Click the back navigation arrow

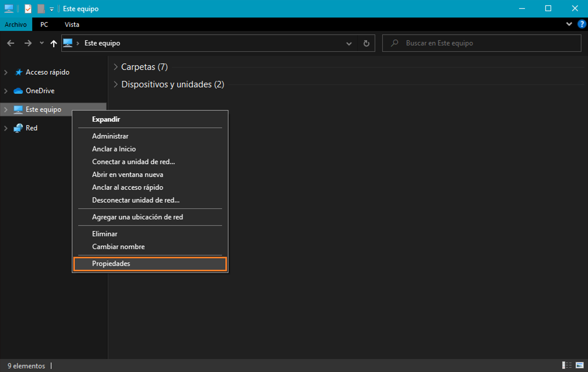[x=10, y=43]
